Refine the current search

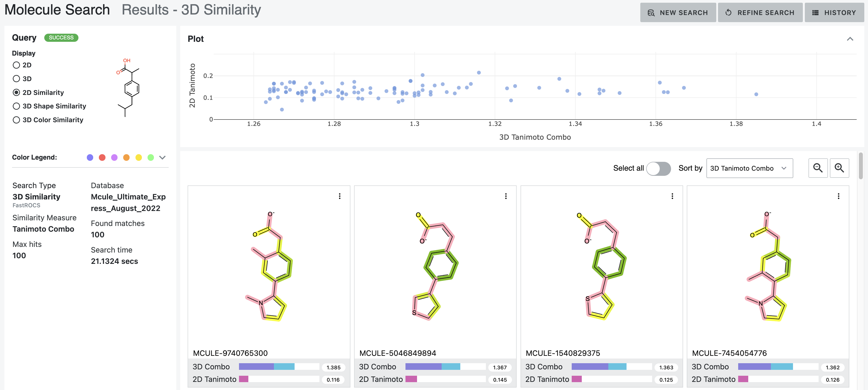(760, 13)
